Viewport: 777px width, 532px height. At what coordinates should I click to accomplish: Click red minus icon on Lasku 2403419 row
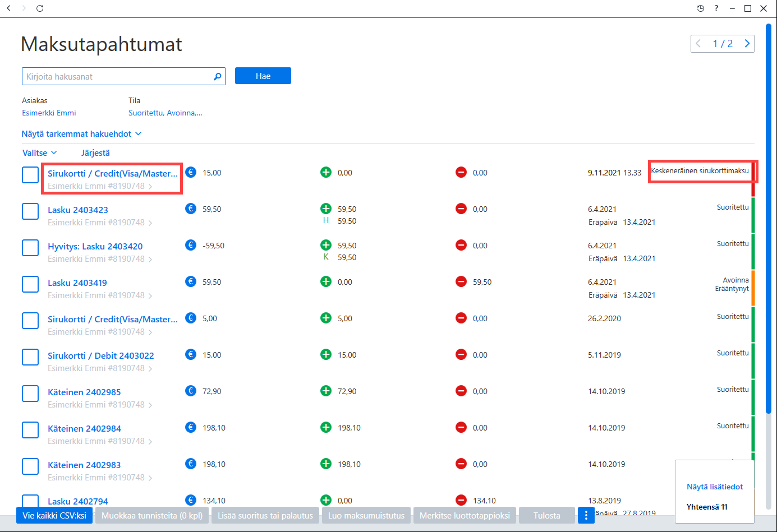pyautogui.click(x=461, y=281)
